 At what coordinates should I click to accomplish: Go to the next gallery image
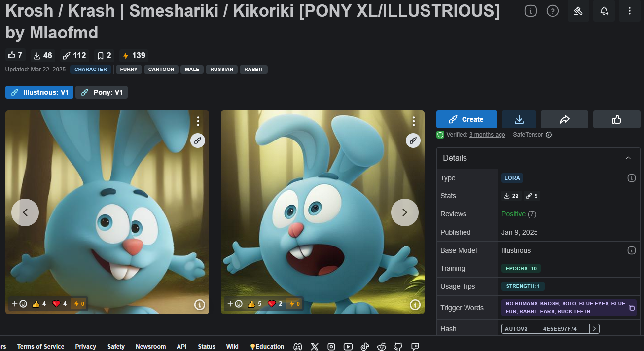[405, 212]
